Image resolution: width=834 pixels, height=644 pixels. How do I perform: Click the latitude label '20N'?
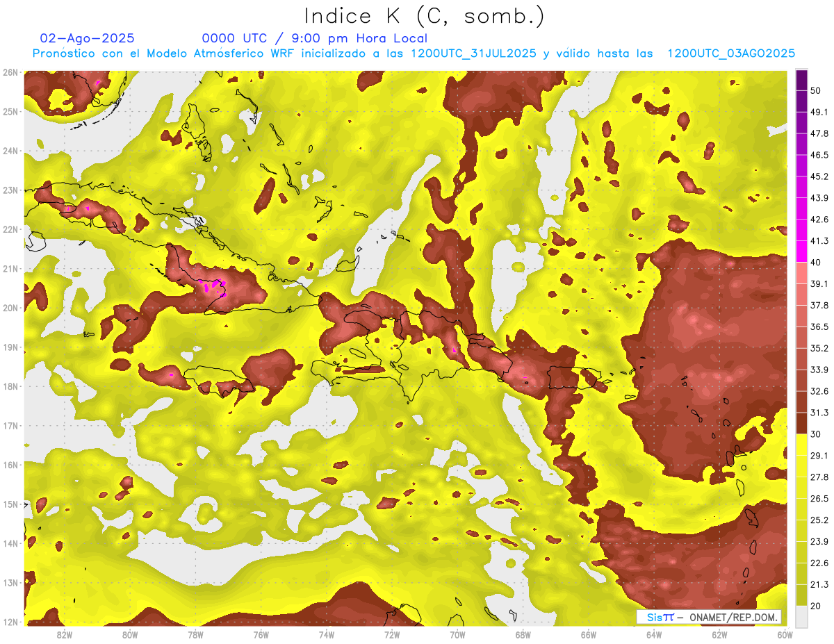pyautogui.click(x=10, y=308)
